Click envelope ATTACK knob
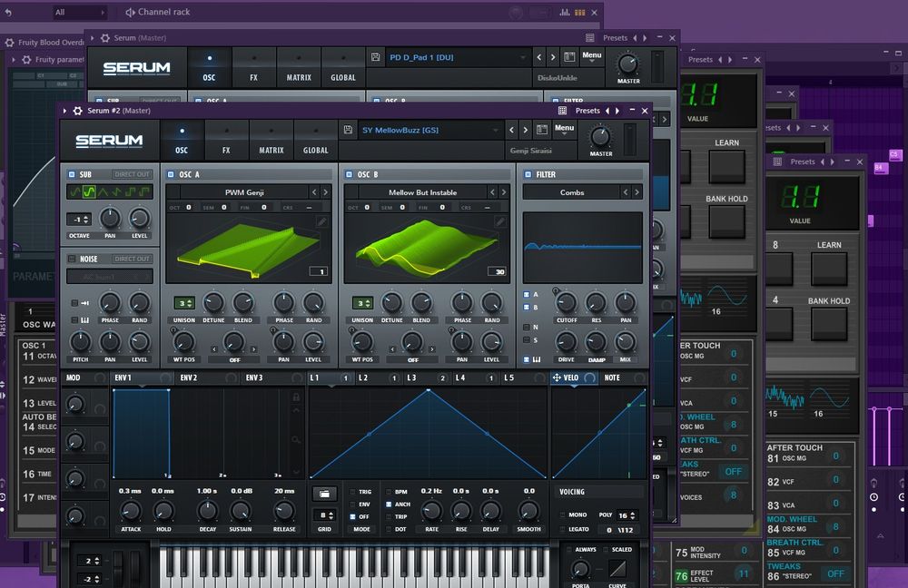 coord(130,511)
